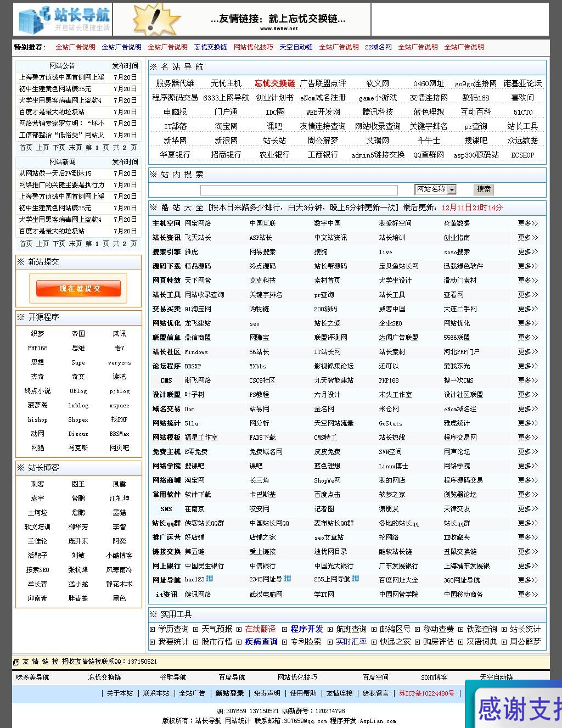Expand 更多>> in the 主机空间 row
Image resolution: width=562 pixels, height=728 pixels.
[527, 223]
